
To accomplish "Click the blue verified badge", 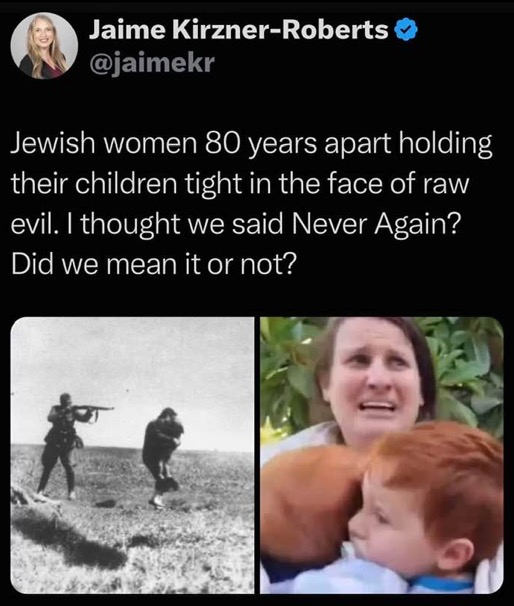I will pos(407,31).
